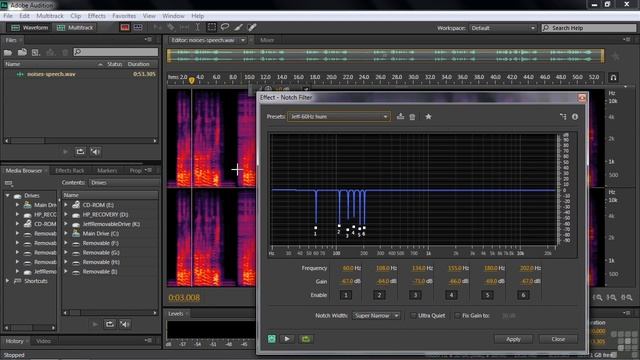Switch to Multitrack view
The width and height of the screenshot is (640, 360).
pos(75,28)
